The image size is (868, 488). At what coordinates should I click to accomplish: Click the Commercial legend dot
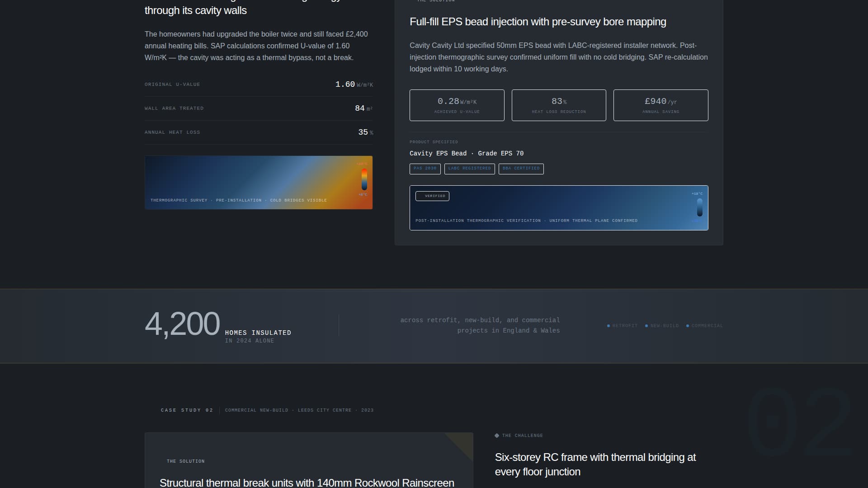pyautogui.click(x=688, y=326)
